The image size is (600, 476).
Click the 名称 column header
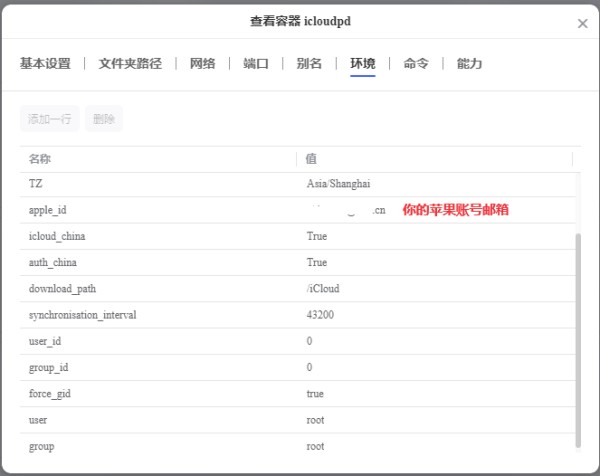point(40,159)
